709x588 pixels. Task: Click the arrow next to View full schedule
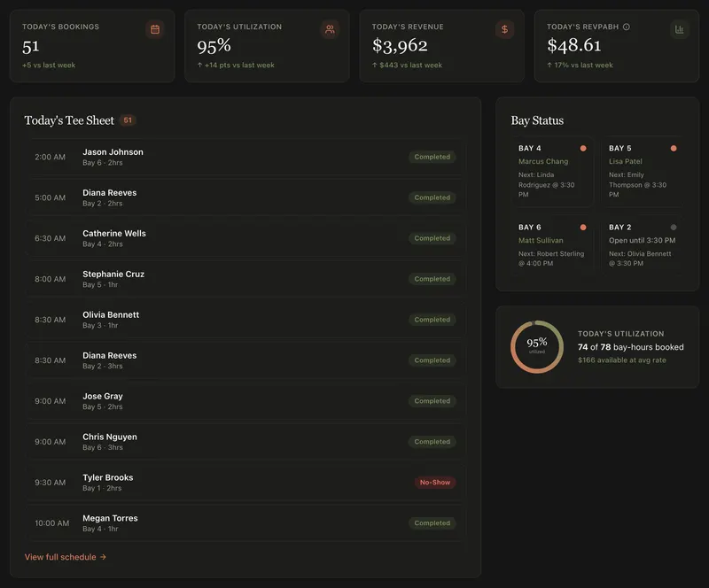pyautogui.click(x=103, y=557)
